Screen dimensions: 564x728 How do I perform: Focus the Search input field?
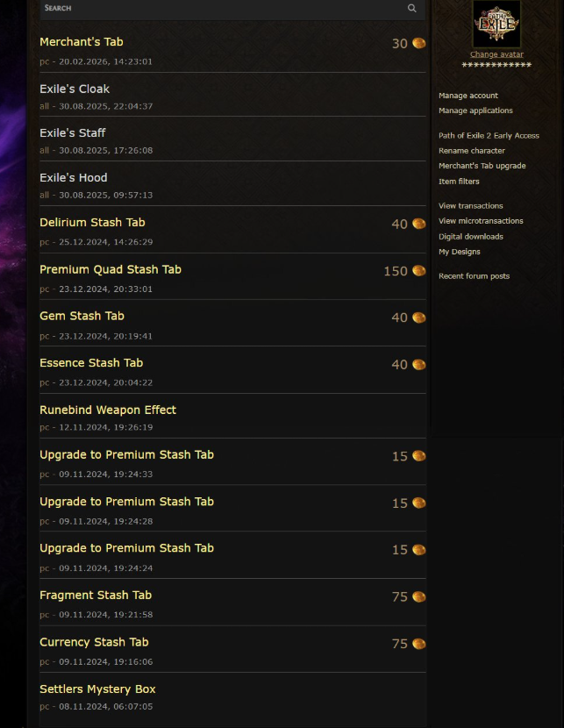pyautogui.click(x=223, y=9)
